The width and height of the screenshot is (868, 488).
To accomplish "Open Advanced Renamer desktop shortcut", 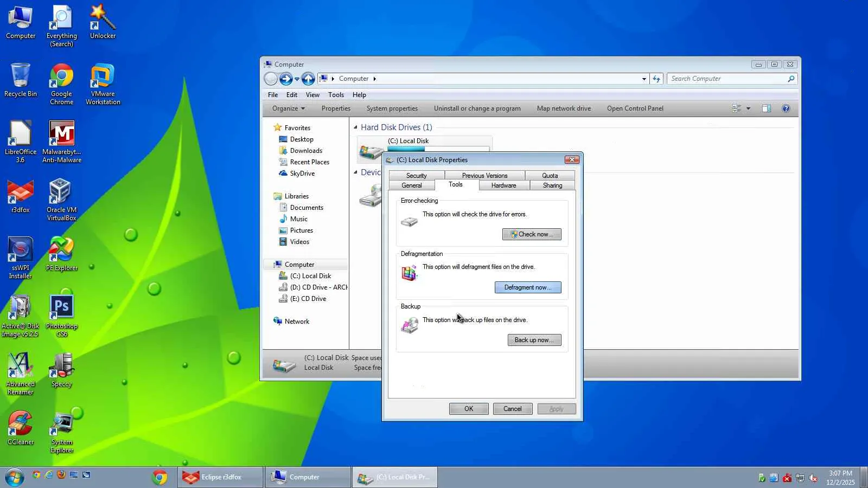I will click(21, 374).
